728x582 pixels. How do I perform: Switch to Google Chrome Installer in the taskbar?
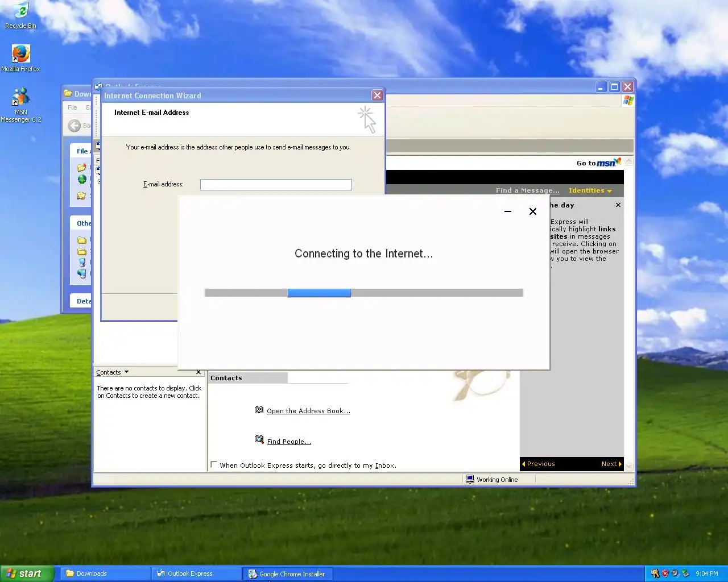[288, 573]
